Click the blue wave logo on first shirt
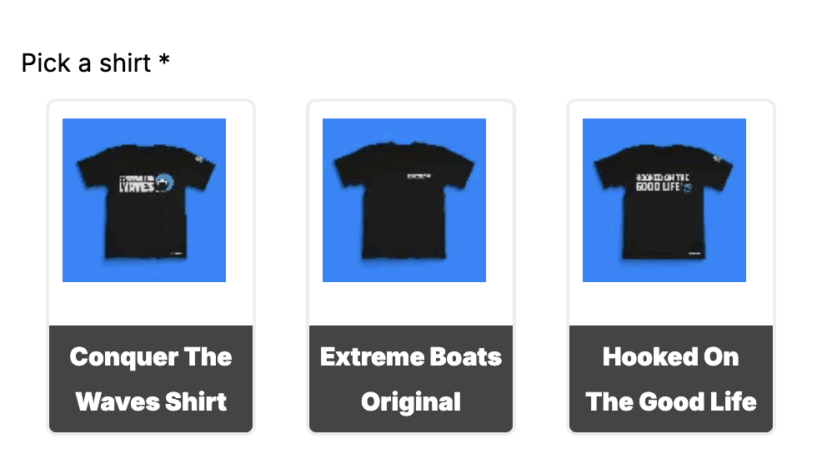 [x=164, y=183]
